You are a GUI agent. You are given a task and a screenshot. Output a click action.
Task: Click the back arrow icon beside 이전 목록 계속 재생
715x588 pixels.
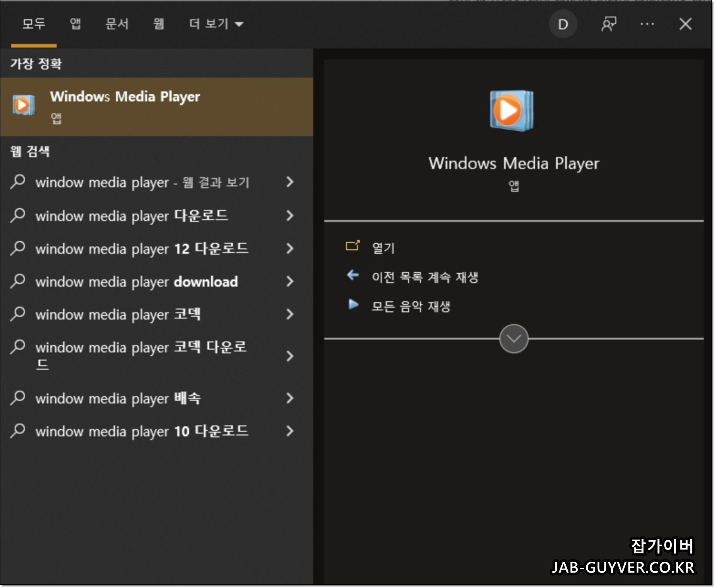point(353,275)
